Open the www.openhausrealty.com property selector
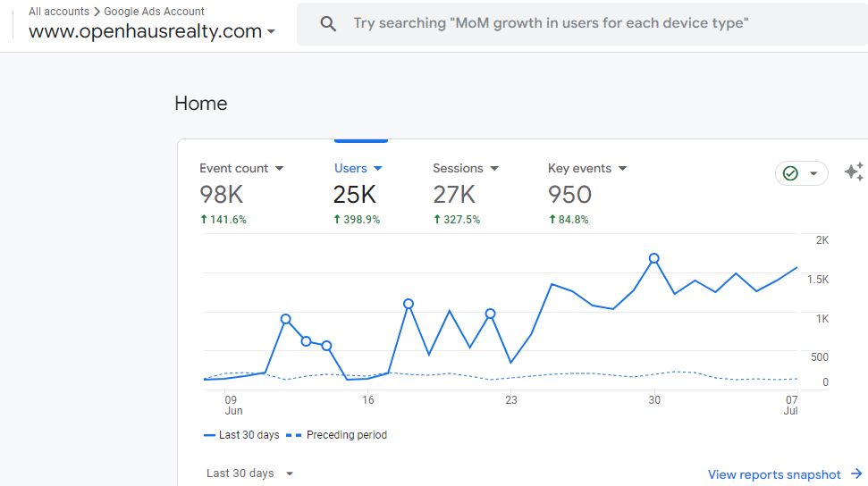Viewport: 868px width, 486px height. [152, 31]
